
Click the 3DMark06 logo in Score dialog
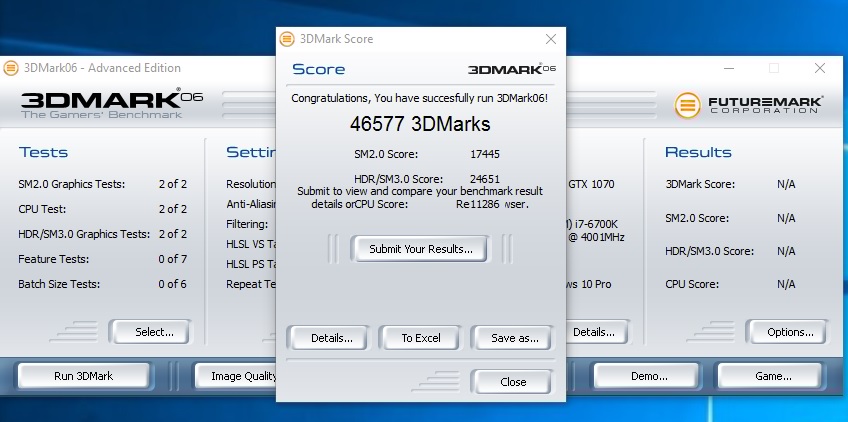(512, 69)
